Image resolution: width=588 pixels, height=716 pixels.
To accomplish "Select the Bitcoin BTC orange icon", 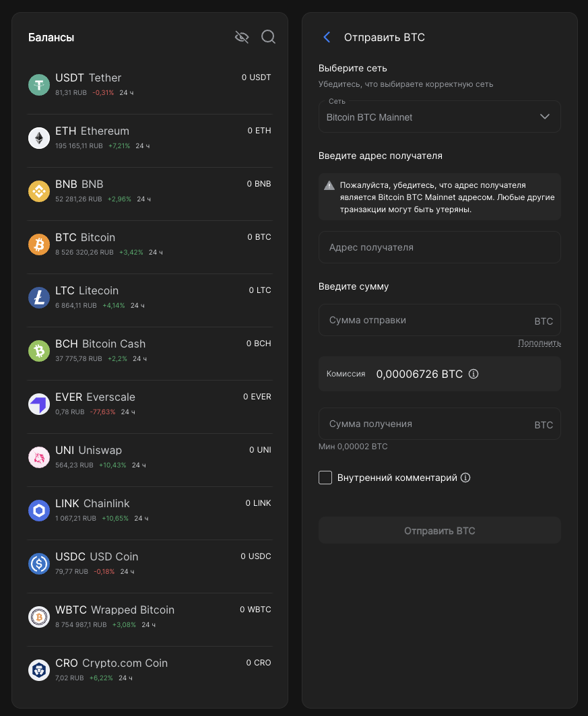I will coord(39,244).
